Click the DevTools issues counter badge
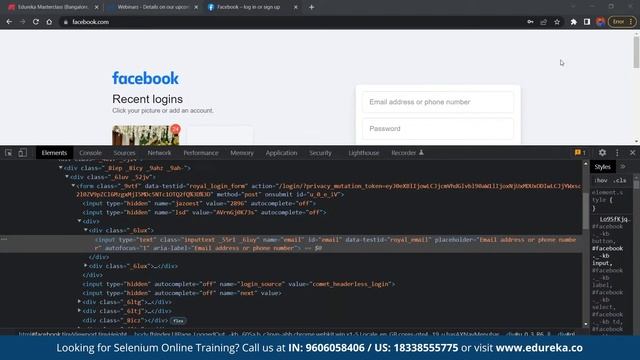The height and width of the screenshot is (360, 640). tap(580, 153)
